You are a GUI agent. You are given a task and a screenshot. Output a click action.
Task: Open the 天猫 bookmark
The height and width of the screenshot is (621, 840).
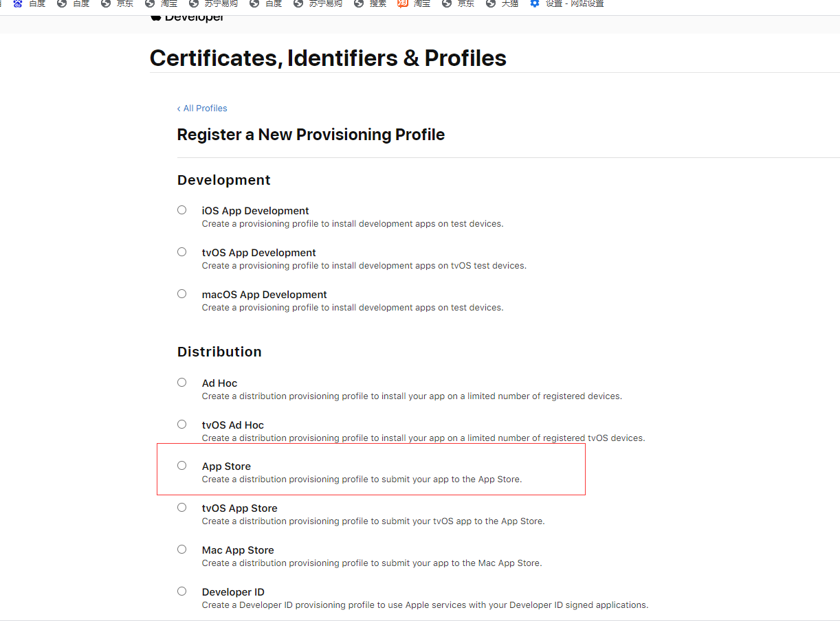click(x=502, y=4)
